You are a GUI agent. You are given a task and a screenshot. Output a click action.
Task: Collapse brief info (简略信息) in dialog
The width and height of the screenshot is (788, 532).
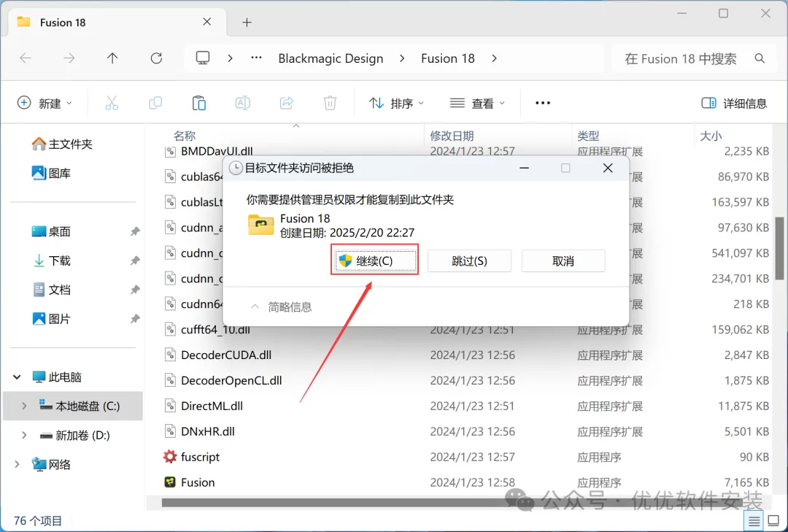282,307
